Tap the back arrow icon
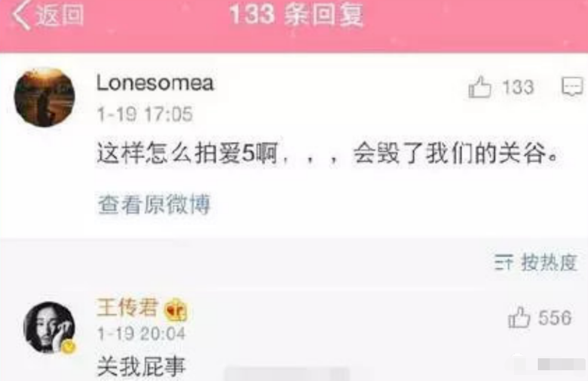588x381 pixels. (21, 15)
